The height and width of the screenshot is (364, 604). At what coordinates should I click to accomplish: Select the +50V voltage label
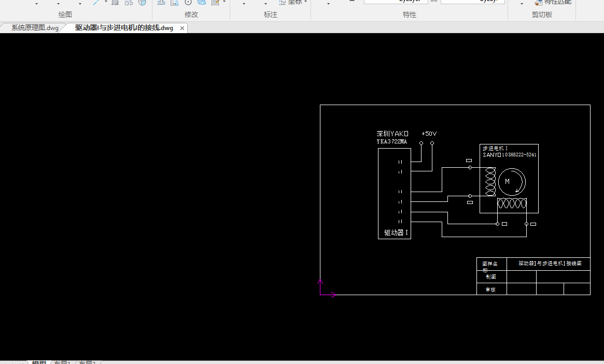tap(429, 134)
